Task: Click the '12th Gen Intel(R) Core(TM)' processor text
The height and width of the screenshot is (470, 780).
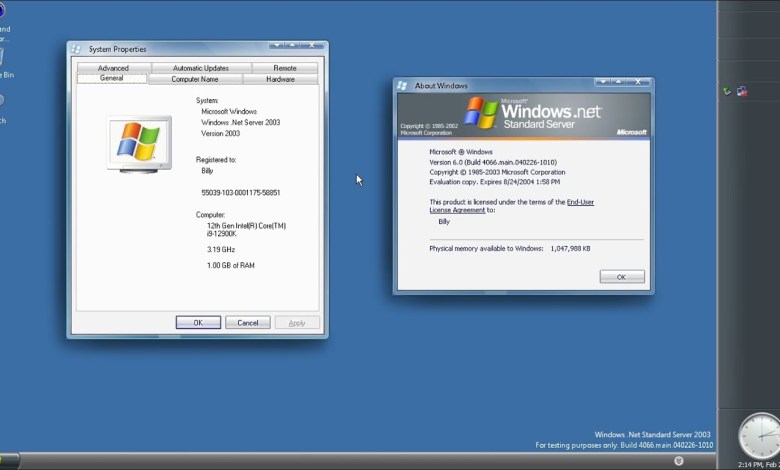Action: (246, 226)
